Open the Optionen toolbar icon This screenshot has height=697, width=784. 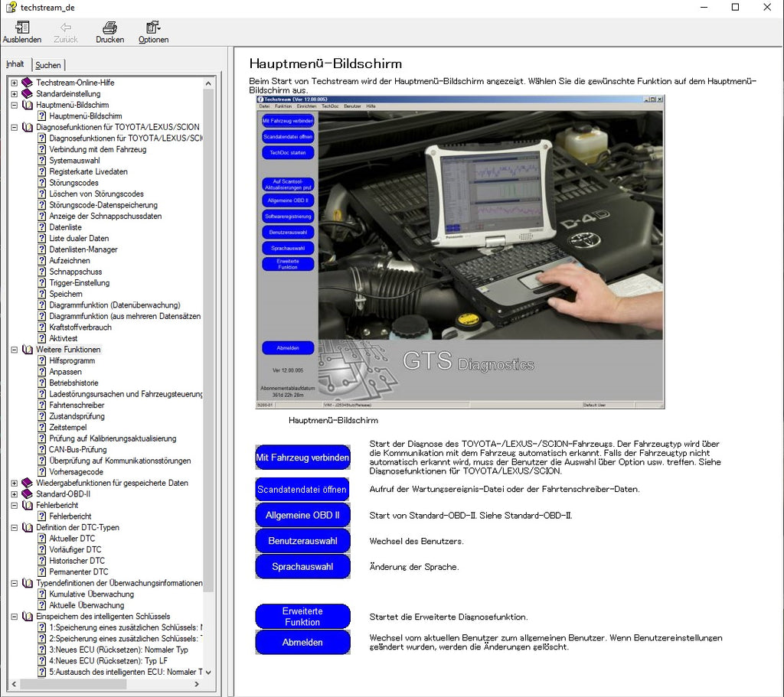(153, 27)
